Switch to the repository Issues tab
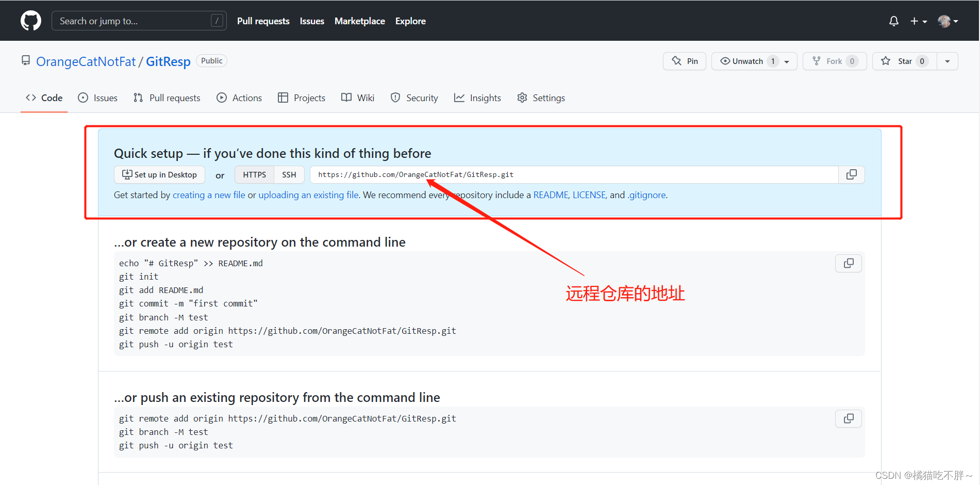Viewport: 980px width, 485px height. tap(97, 98)
